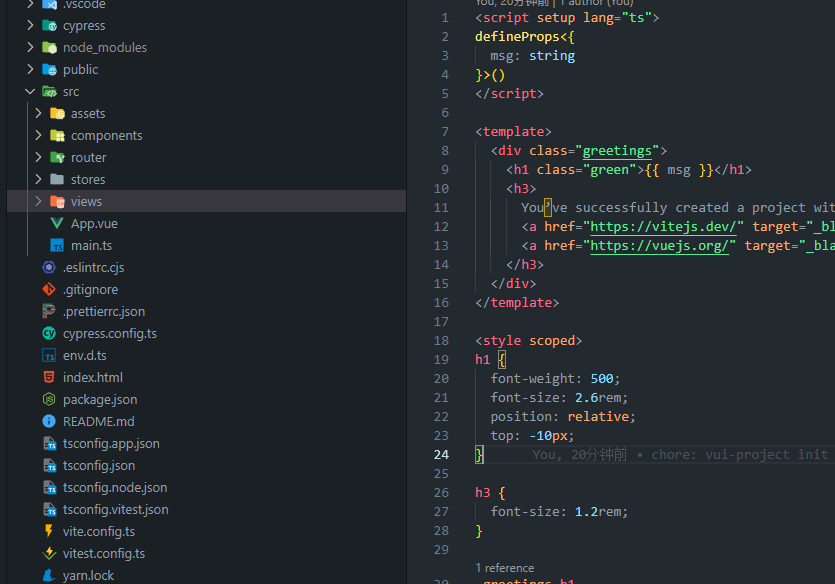Image resolution: width=835 pixels, height=584 pixels.
Task: Expand the router folder chevron
Action: 38,157
